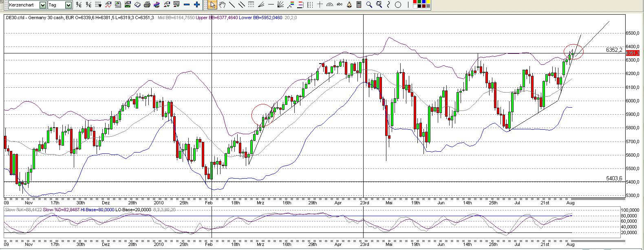
Task: Click the alarm bell icon
Action: tap(349, 4)
